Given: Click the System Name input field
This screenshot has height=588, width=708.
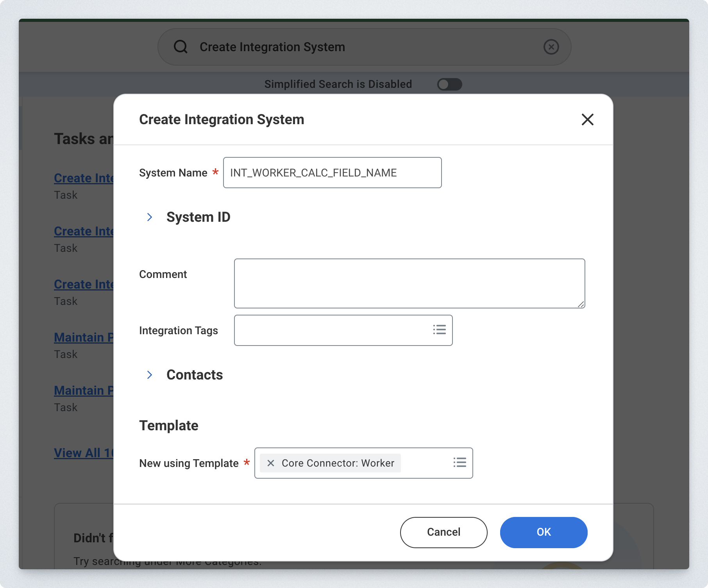Looking at the screenshot, I should pyautogui.click(x=332, y=173).
